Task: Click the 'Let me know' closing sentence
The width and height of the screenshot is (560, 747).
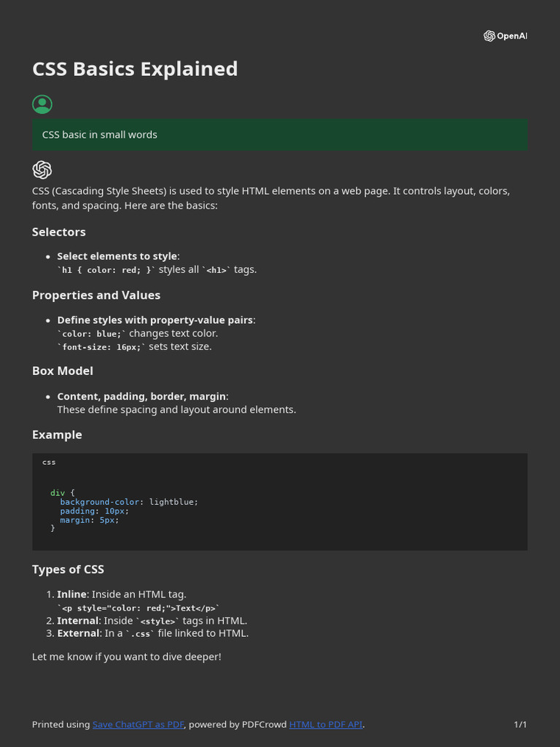Action: pos(126,657)
